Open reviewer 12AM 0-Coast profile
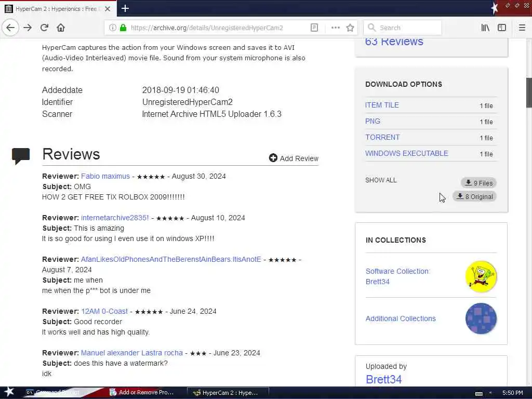Image resolution: width=532 pixels, height=399 pixels. click(104, 312)
